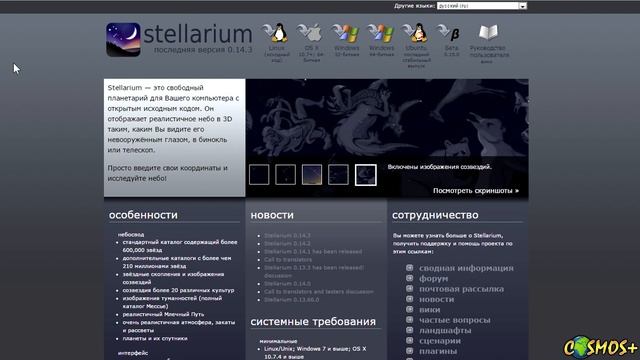Image resolution: width=640 pixels, height=360 pixels.
Task: Open the 'новости' link under сотрудничество
Action: 436,299
